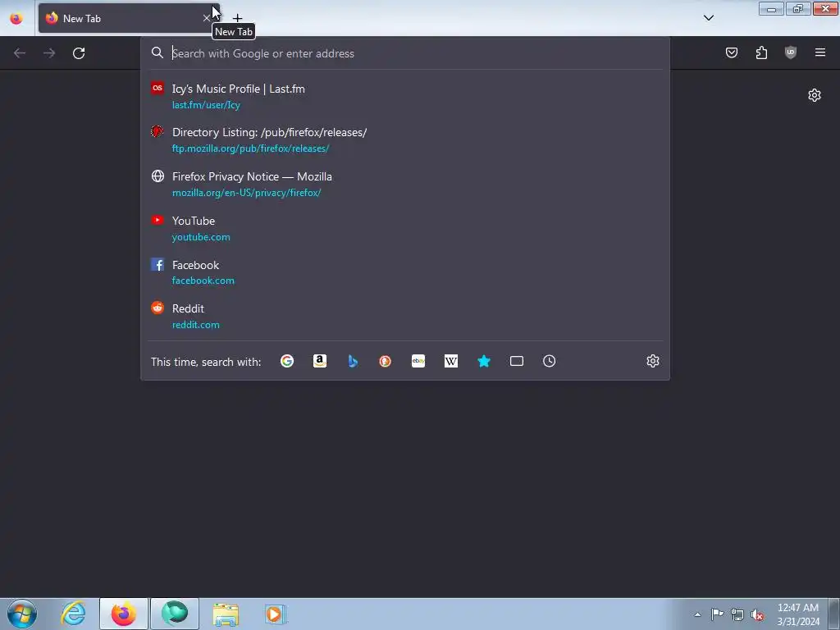Reload the current page

[79, 53]
